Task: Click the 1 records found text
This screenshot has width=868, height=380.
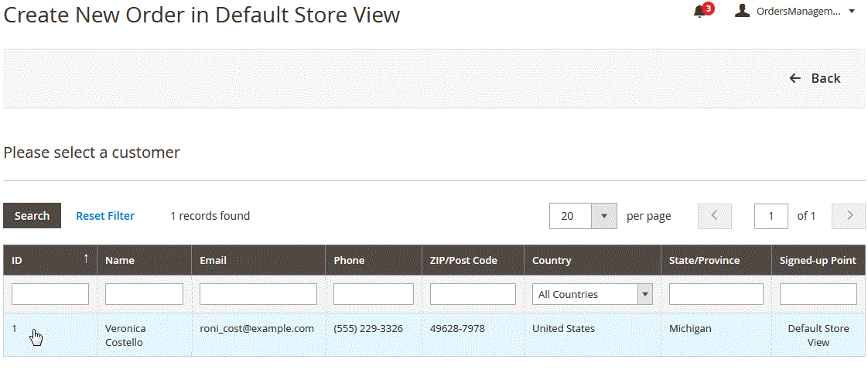Action: [x=210, y=216]
